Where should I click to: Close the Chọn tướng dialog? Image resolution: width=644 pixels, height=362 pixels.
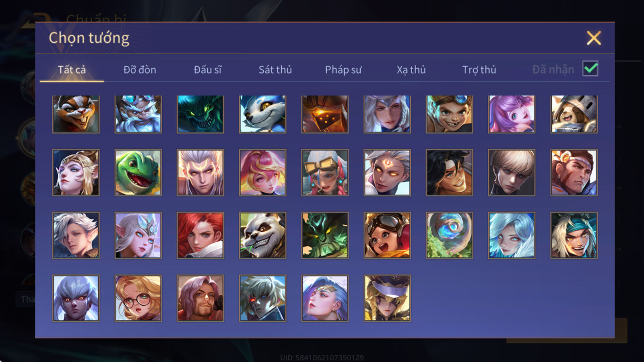[x=594, y=38]
